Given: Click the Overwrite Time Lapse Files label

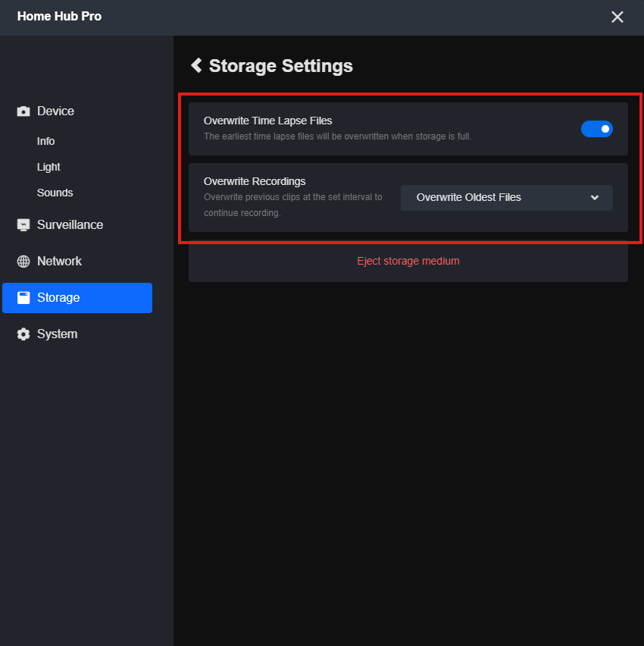Looking at the screenshot, I should pyautogui.click(x=267, y=121).
